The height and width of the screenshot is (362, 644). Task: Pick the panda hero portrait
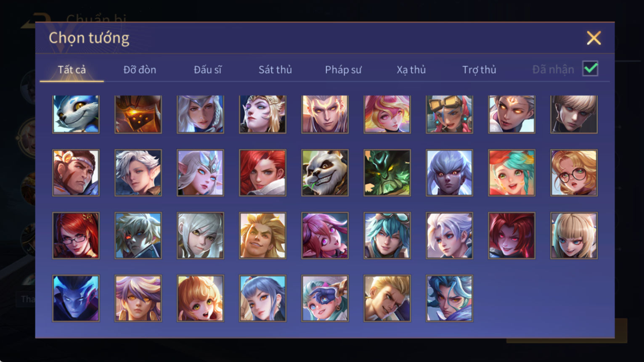pyautogui.click(x=325, y=173)
